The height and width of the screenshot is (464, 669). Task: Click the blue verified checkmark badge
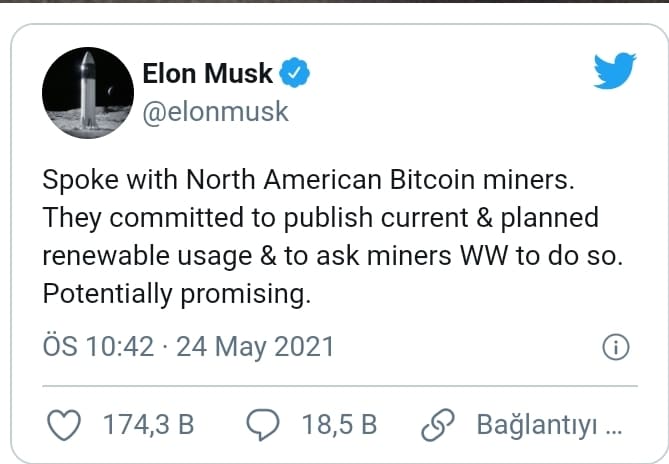(x=294, y=73)
